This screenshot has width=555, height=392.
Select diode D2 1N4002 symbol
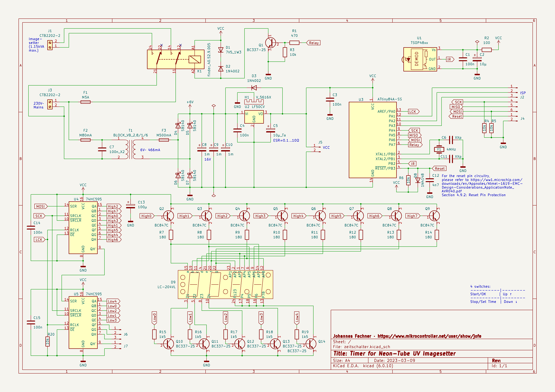[221, 69]
